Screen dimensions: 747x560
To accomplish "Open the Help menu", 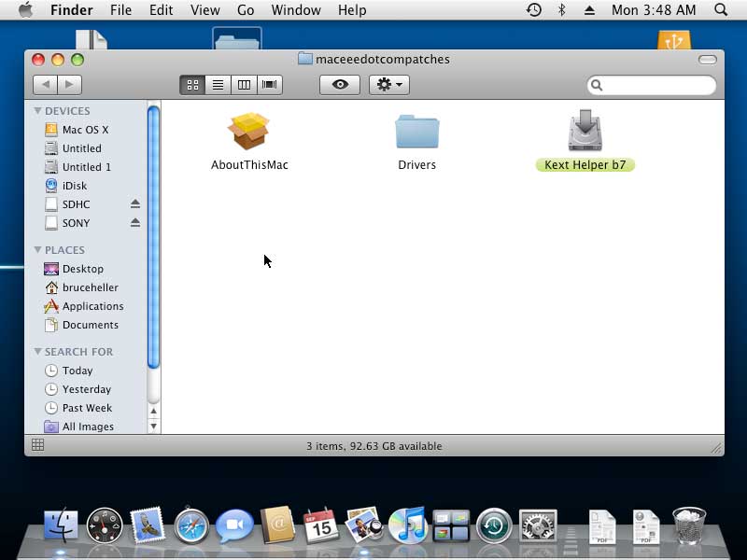I will click(352, 10).
